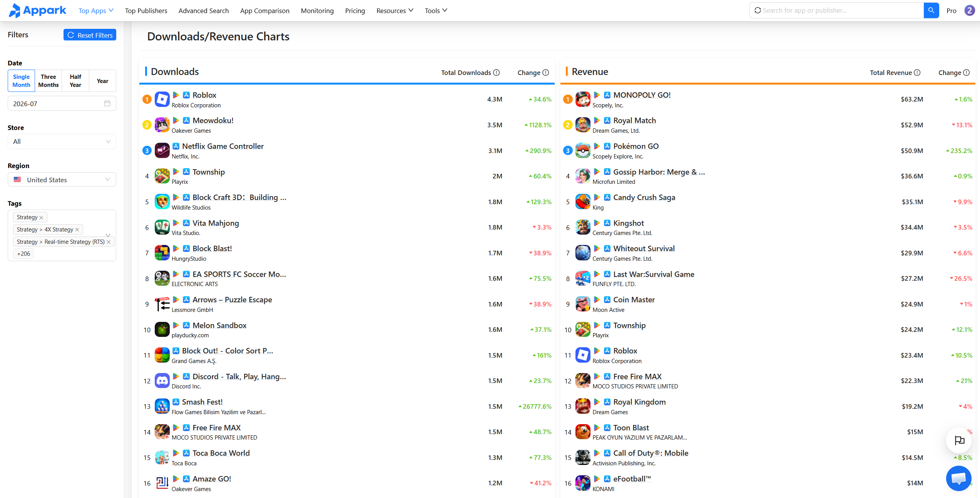
Task: Open the Meowdoku! app icon
Action: [x=162, y=125]
